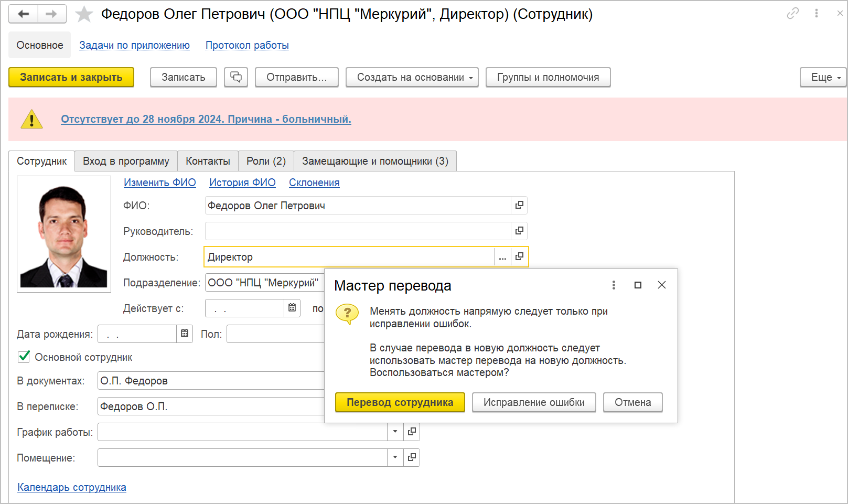Click the discussion chat icon button
This screenshot has height=504, width=848.
coord(236,77)
